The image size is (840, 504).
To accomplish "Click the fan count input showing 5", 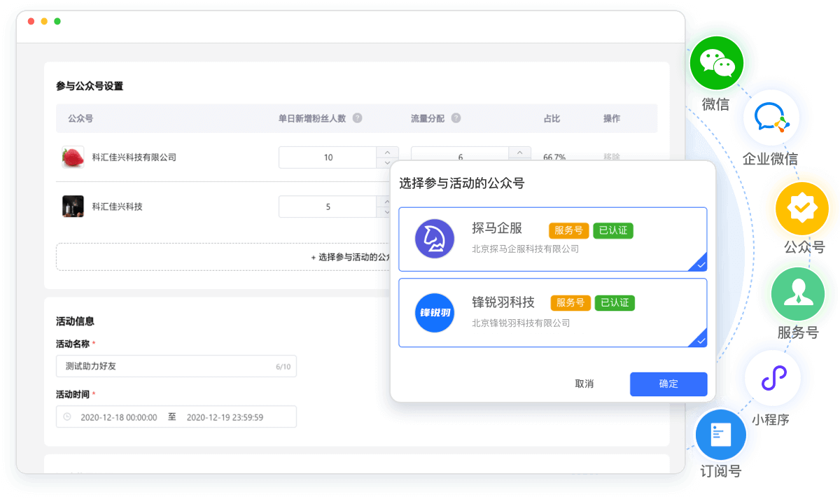I will tap(328, 206).
